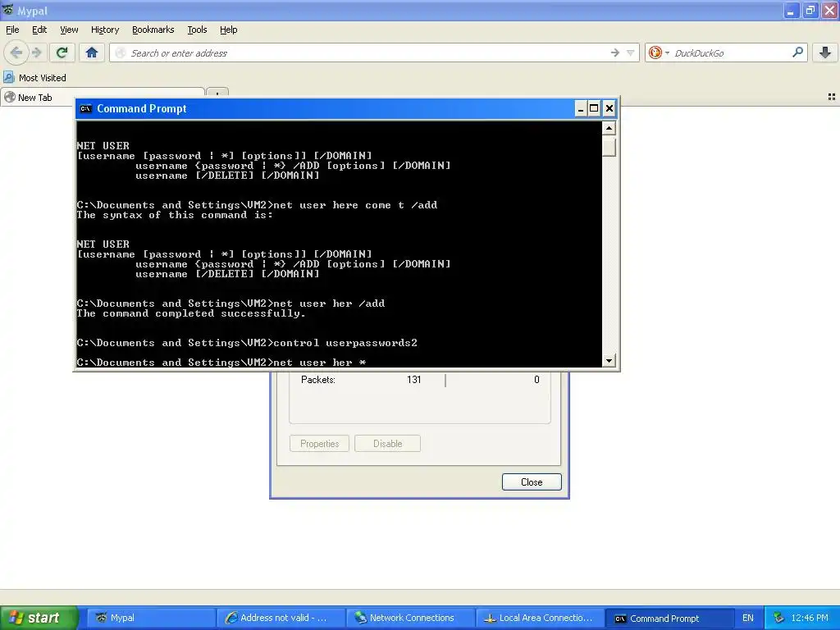Open the Edit menu
This screenshot has height=630, width=840.
click(39, 30)
